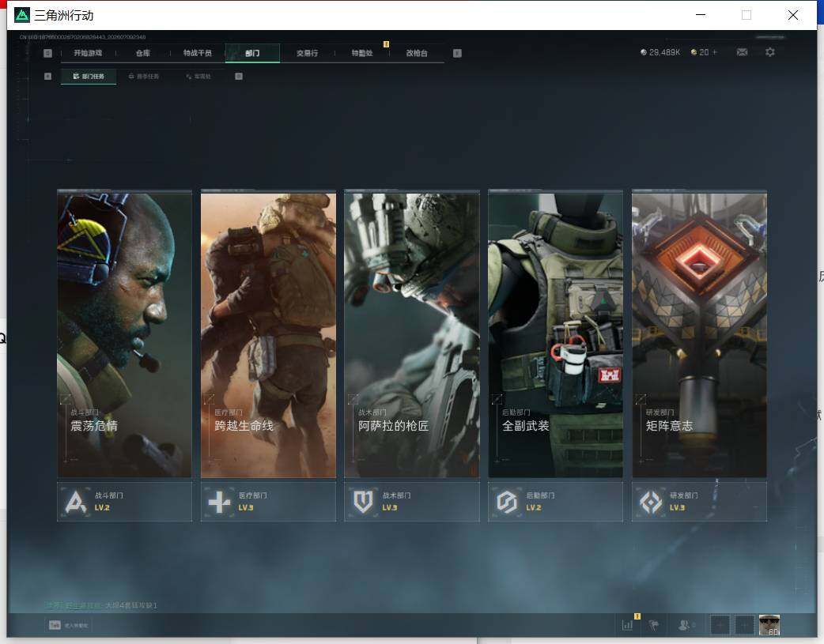This screenshot has width=824, height=644.
Task: Click the world chat message above the bottom bar
Action: 101,605
